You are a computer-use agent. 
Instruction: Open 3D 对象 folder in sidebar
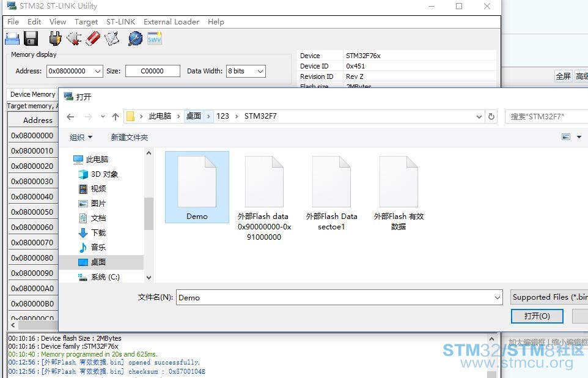point(98,174)
